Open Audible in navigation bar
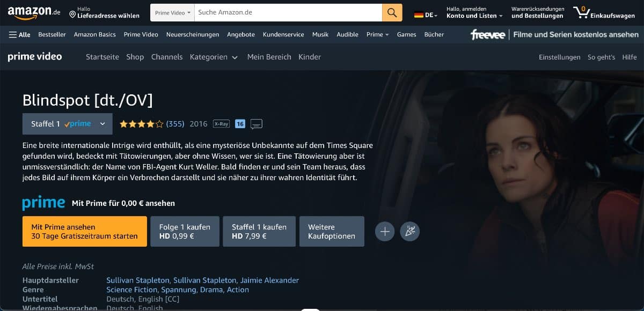The image size is (644, 311). click(348, 34)
